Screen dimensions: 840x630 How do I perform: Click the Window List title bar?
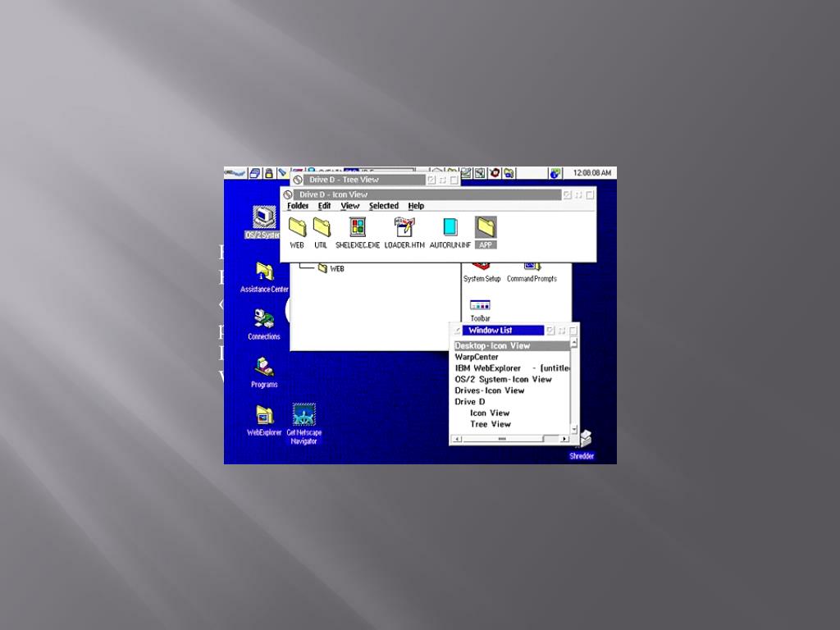[x=503, y=331]
